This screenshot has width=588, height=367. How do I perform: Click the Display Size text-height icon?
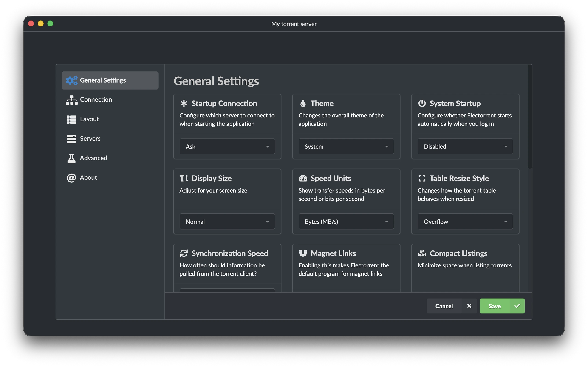(184, 178)
